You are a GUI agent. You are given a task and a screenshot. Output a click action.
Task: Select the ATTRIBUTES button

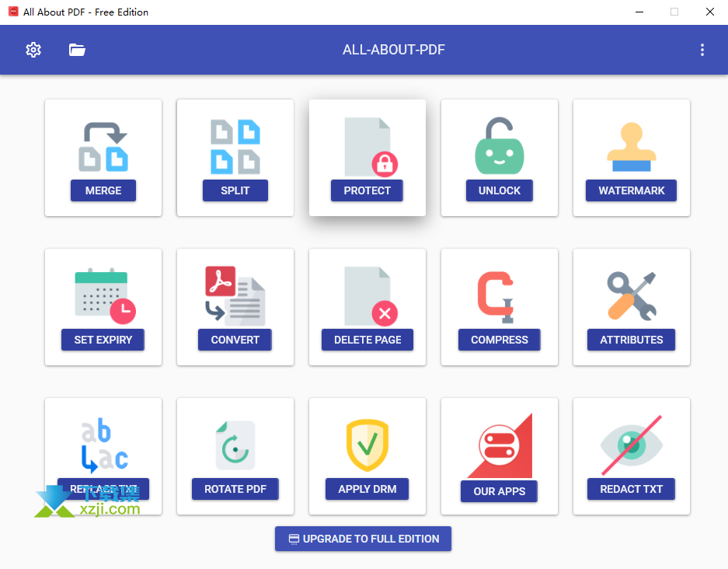(632, 340)
